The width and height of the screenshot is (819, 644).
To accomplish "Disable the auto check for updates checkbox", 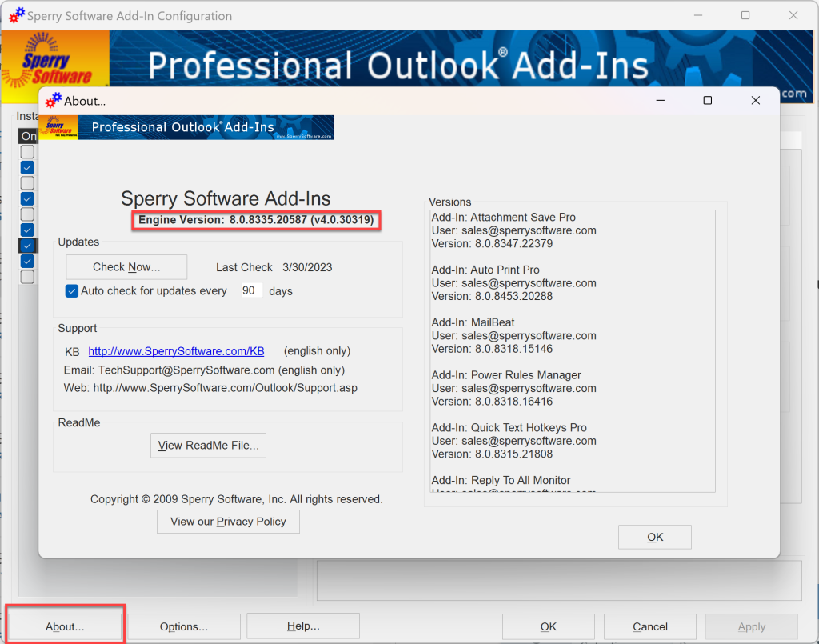I will 71,291.
